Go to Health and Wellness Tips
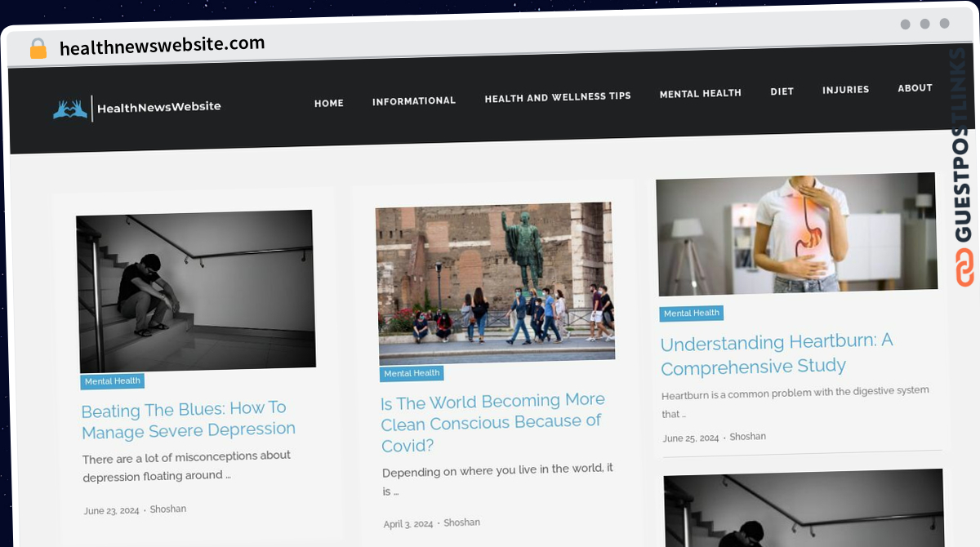980x547 pixels. tap(558, 97)
